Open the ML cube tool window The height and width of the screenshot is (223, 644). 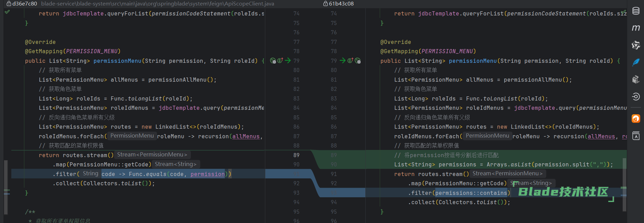click(636, 79)
